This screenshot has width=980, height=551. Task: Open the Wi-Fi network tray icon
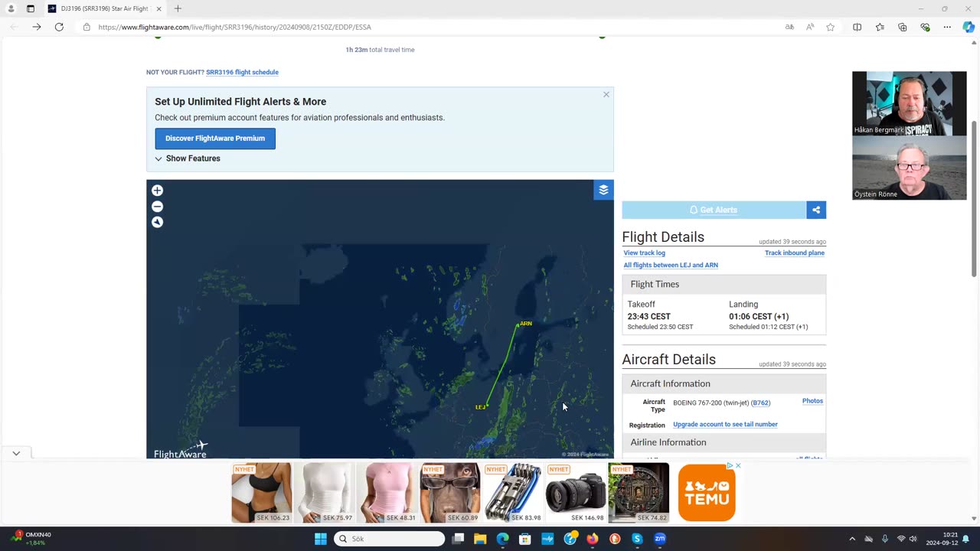click(x=901, y=539)
